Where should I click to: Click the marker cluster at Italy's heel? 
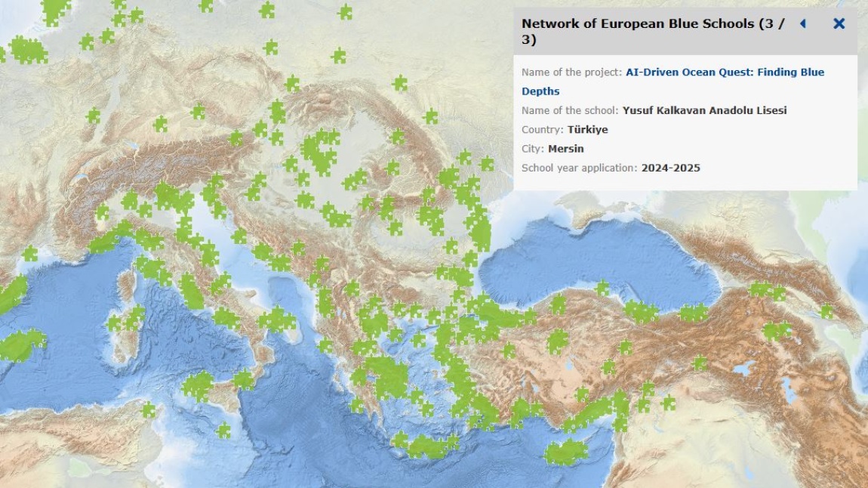click(x=277, y=320)
